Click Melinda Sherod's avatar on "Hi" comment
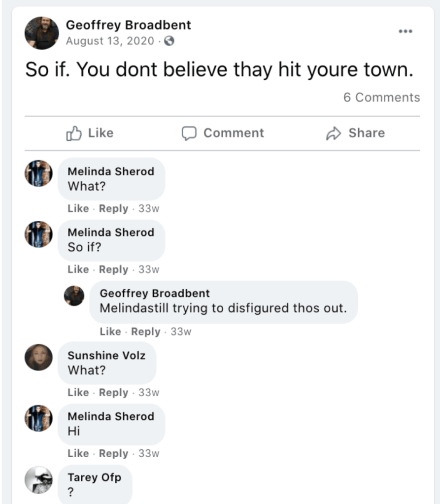The width and height of the screenshot is (440, 504). tap(38, 418)
